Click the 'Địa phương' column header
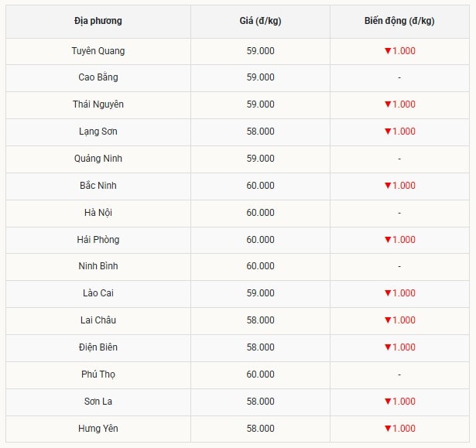Viewport: 476px width, 448px height. (x=98, y=21)
